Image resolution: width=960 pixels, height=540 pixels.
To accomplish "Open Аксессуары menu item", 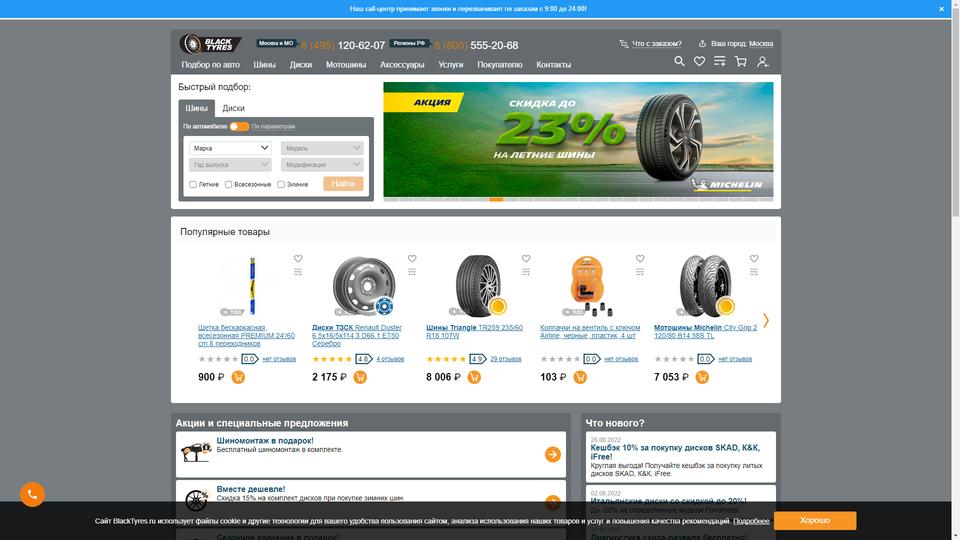I will [x=402, y=64].
